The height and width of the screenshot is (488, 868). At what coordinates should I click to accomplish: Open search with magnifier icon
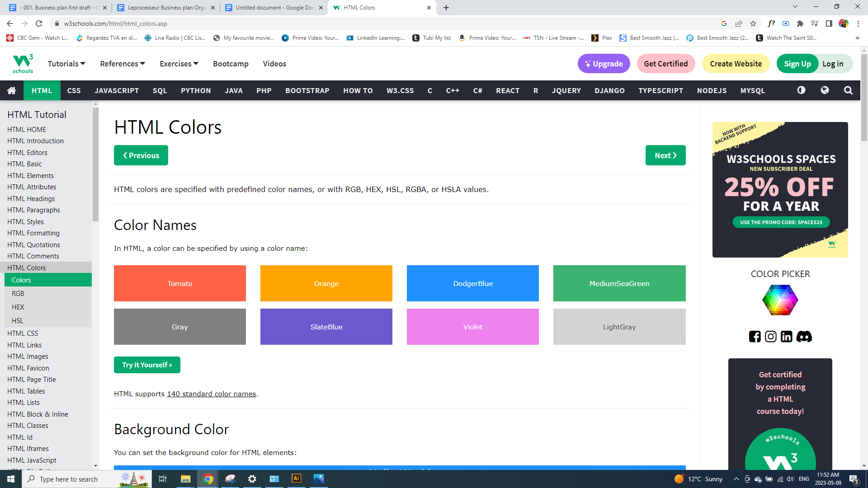click(x=848, y=90)
